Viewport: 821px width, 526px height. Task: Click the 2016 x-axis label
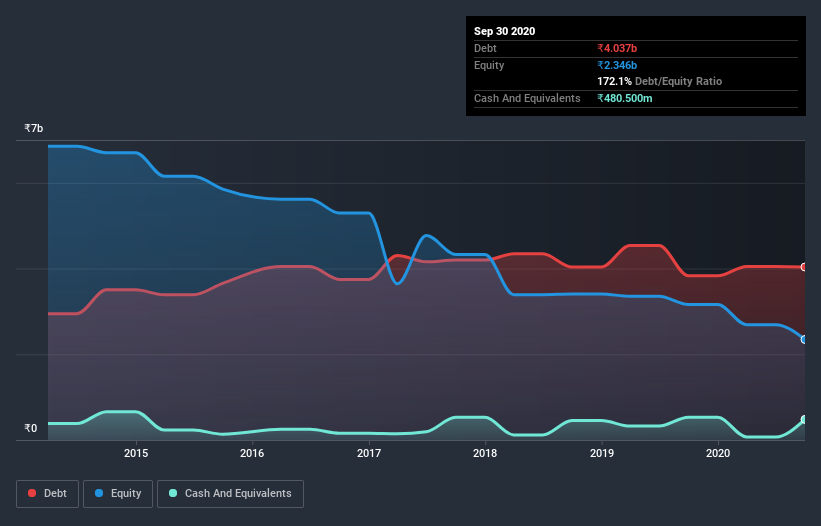252,453
